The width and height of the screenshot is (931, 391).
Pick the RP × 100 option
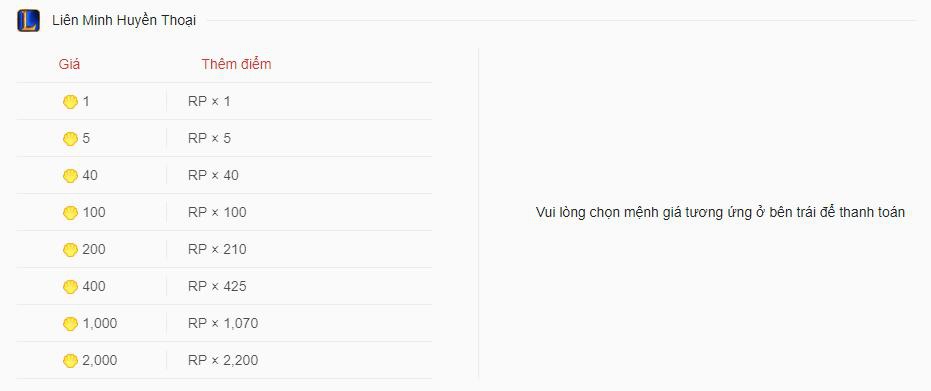224,212
